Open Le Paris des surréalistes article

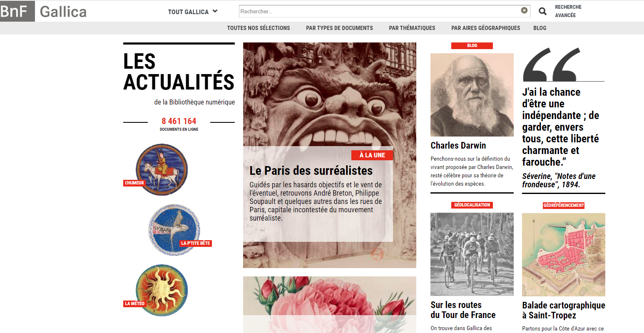pos(311,171)
